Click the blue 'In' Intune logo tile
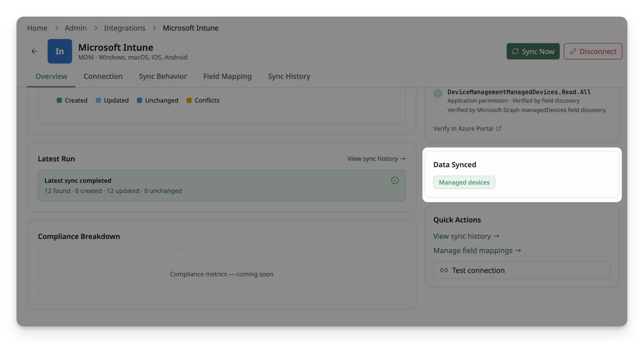The width and height of the screenshot is (644, 343). 60,51
